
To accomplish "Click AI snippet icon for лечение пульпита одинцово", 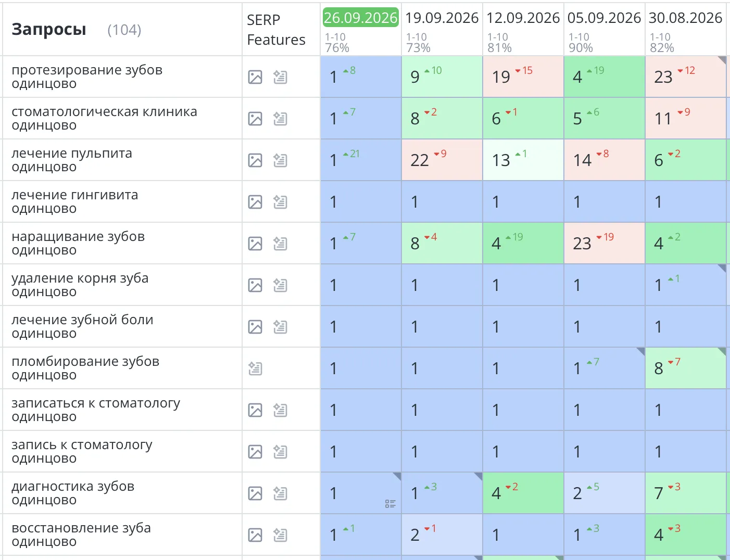I will point(280,160).
